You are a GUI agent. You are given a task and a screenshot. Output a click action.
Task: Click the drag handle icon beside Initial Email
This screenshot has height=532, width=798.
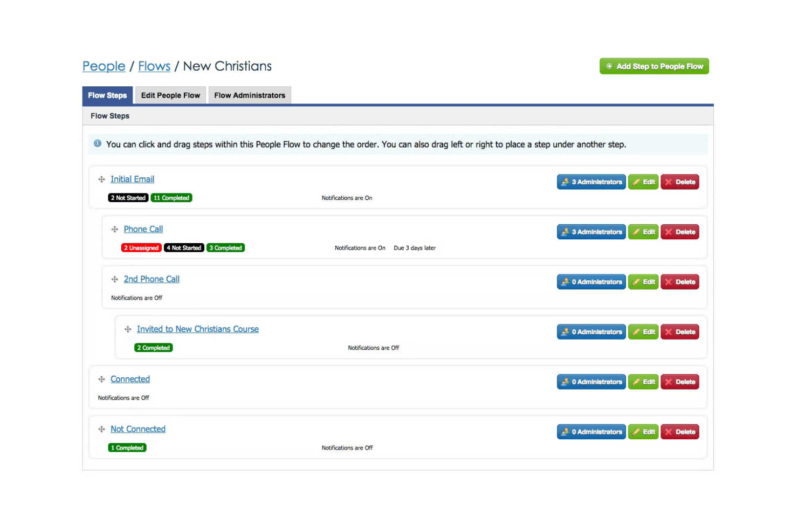[x=101, y=179]
